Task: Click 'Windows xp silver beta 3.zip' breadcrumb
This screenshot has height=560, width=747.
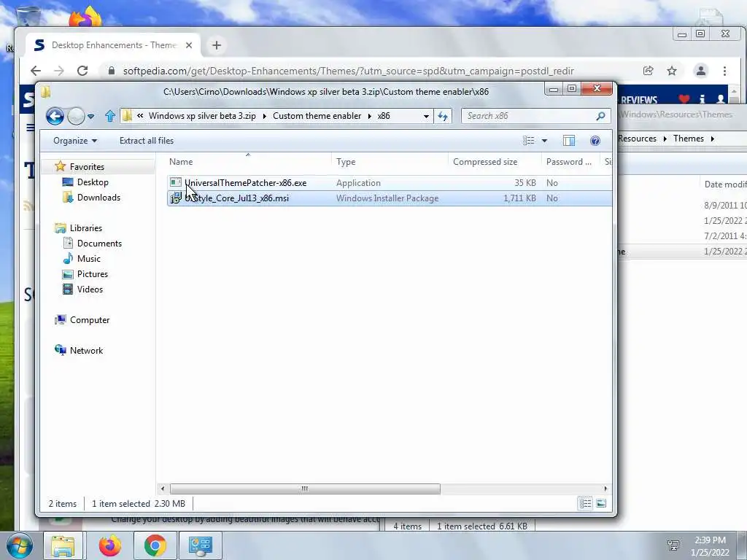Action: (202, 116)
